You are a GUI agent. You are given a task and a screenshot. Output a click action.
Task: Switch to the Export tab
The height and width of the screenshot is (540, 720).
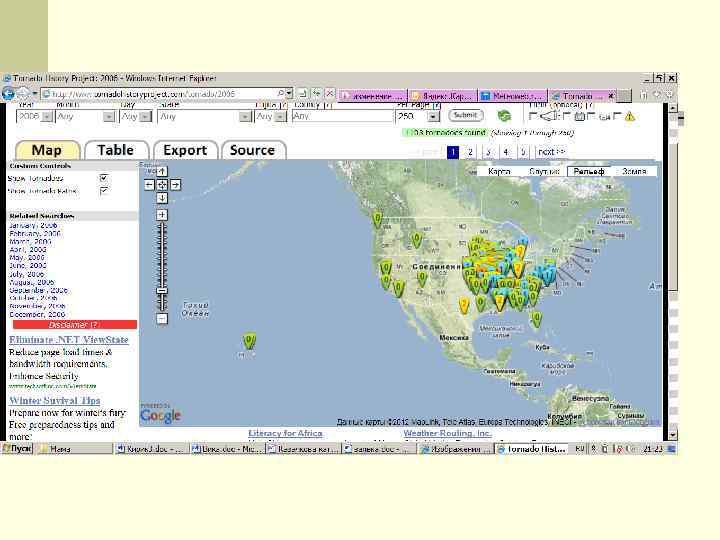(185, 150)
